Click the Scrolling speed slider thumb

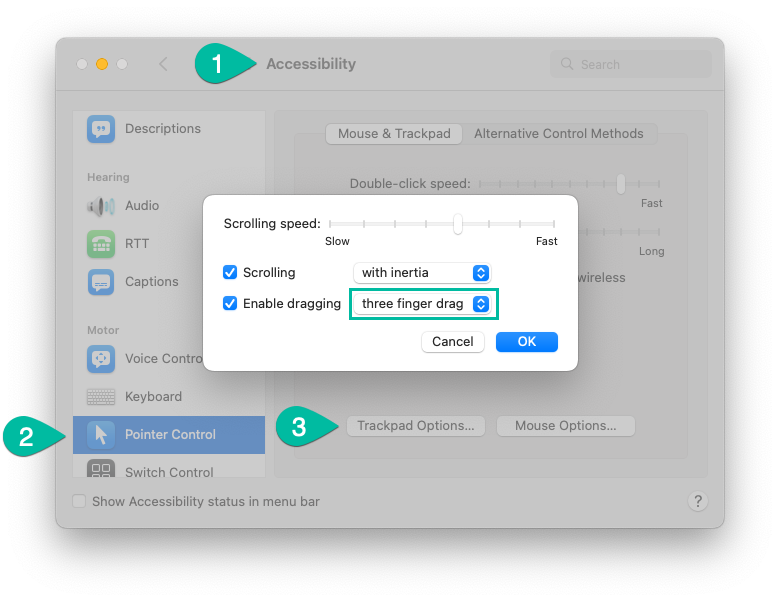point(458,224)
